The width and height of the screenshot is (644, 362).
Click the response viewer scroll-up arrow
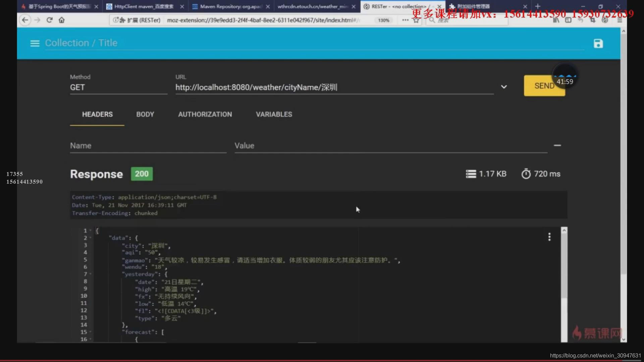click(x=564, y=230)
